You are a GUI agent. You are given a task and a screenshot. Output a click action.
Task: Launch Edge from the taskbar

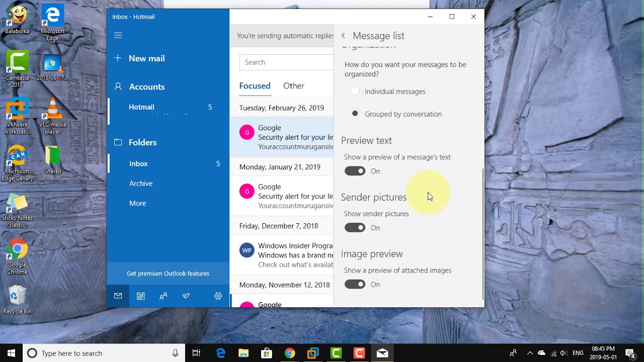pos(220,353)
